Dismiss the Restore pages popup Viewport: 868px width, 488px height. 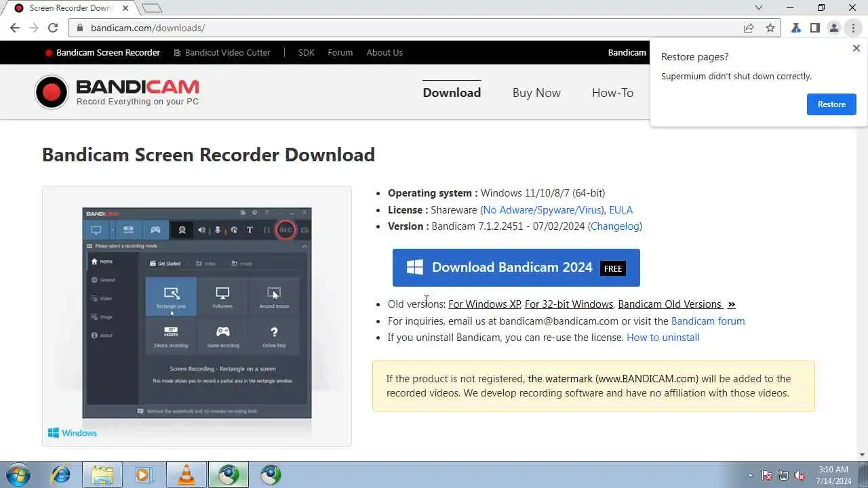(x=856, y=48)
